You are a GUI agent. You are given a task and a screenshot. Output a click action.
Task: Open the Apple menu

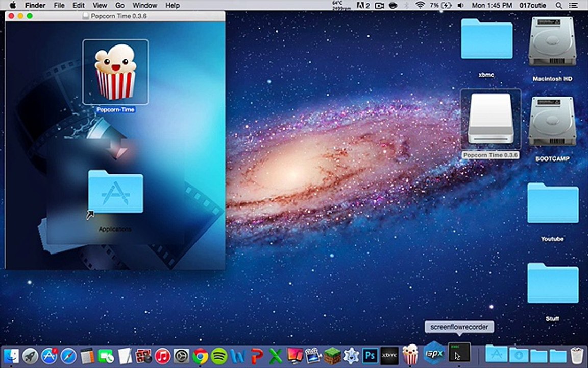[12, 5]
